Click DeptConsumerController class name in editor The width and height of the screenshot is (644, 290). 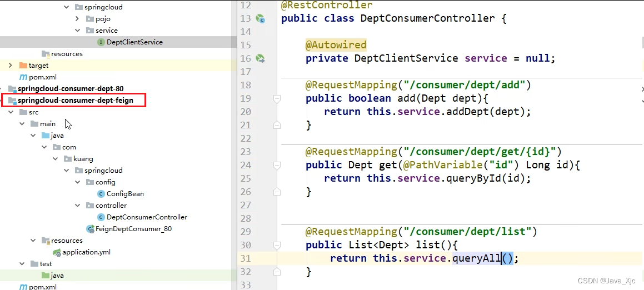tap(427, 18)
